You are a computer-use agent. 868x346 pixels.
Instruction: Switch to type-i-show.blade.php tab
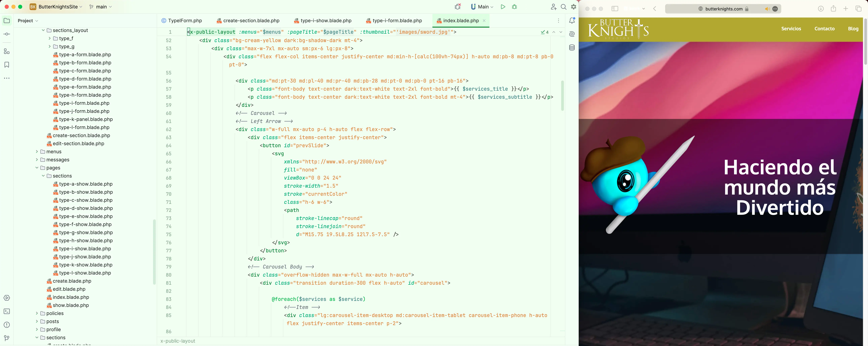coord(322,21)
